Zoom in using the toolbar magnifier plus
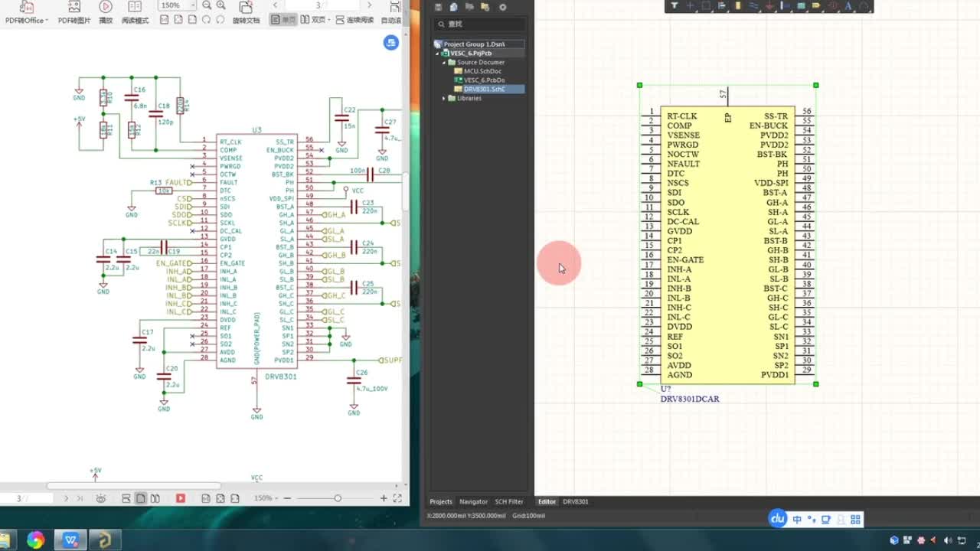980x551 pixels. [x=221, y=5]
